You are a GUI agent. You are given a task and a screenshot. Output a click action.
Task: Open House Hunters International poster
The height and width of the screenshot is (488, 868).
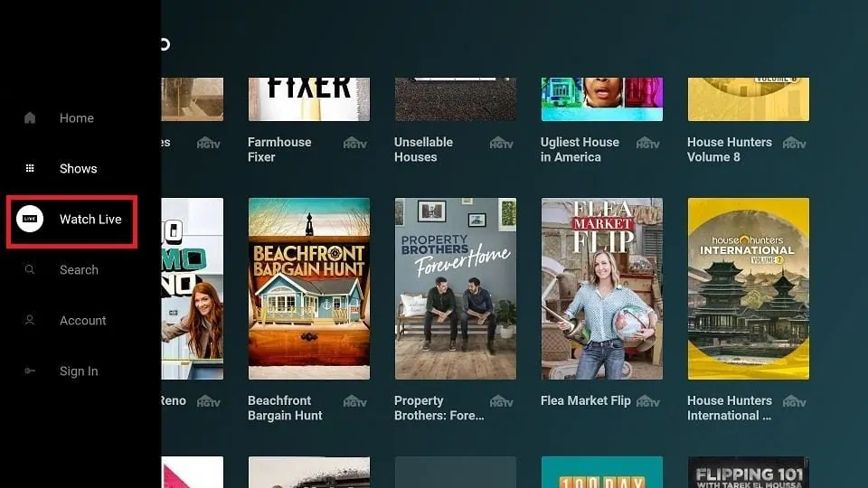click(749, 288)
